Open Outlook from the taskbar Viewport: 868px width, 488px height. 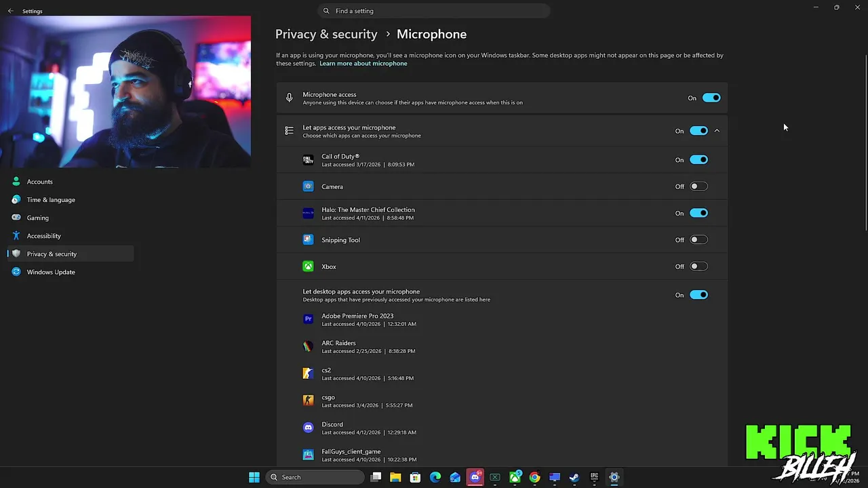pyautogui.click(x=455, y=477)
